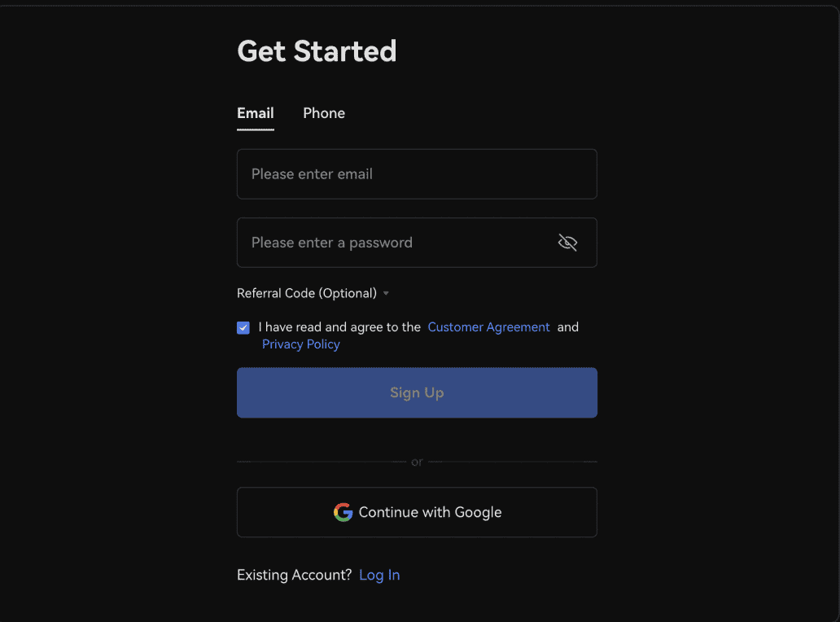Focus the password input field
Viewport: 840px width, 622px height.
(x=417, y=243)
